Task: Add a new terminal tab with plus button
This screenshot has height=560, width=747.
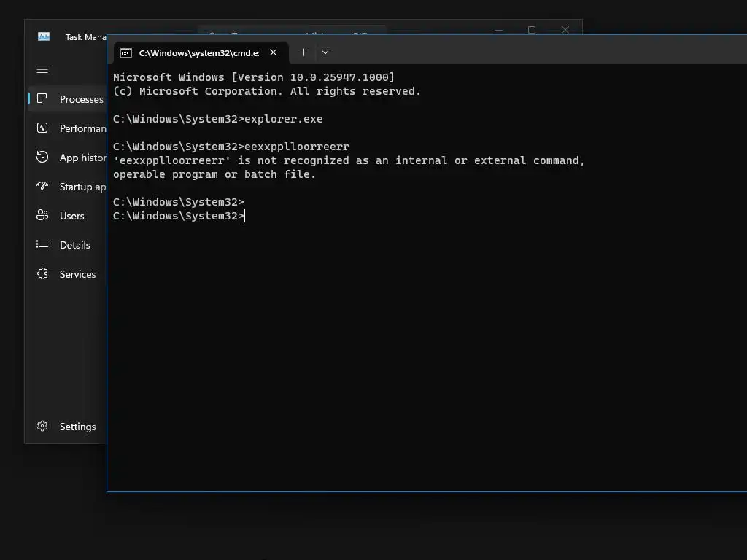Action: [x=303, y=52]
